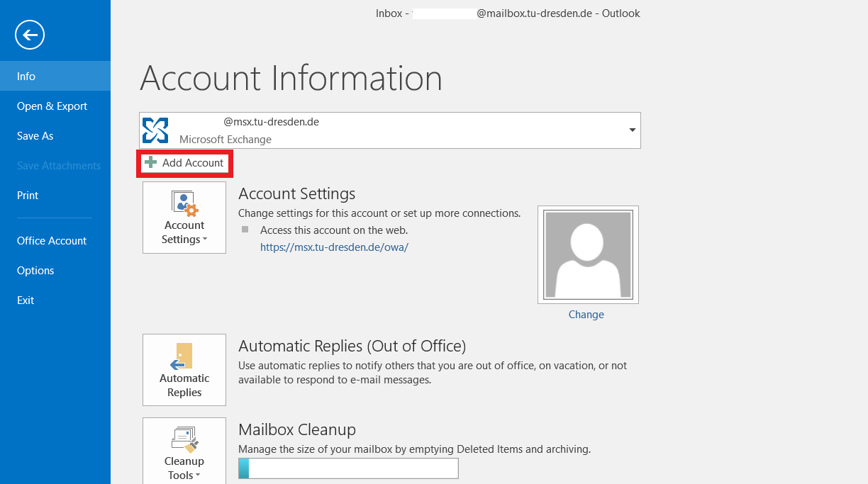Click the mailbox size usage bar

pos(348,468)
